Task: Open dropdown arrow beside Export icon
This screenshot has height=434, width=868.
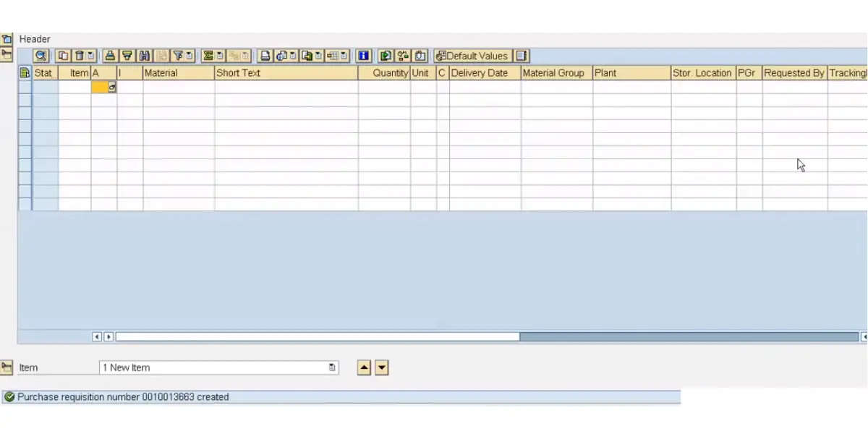Action: [318, 56]
